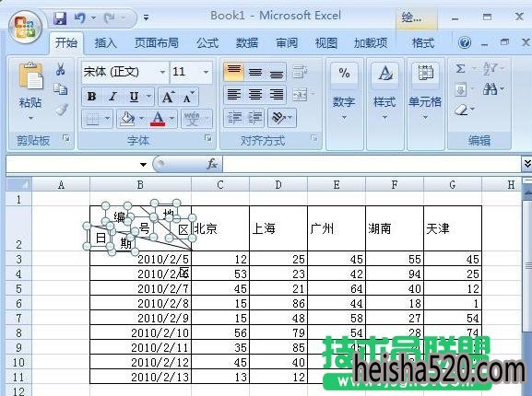
Task: Switch to the 插入 tab
Action: [105, 43]
